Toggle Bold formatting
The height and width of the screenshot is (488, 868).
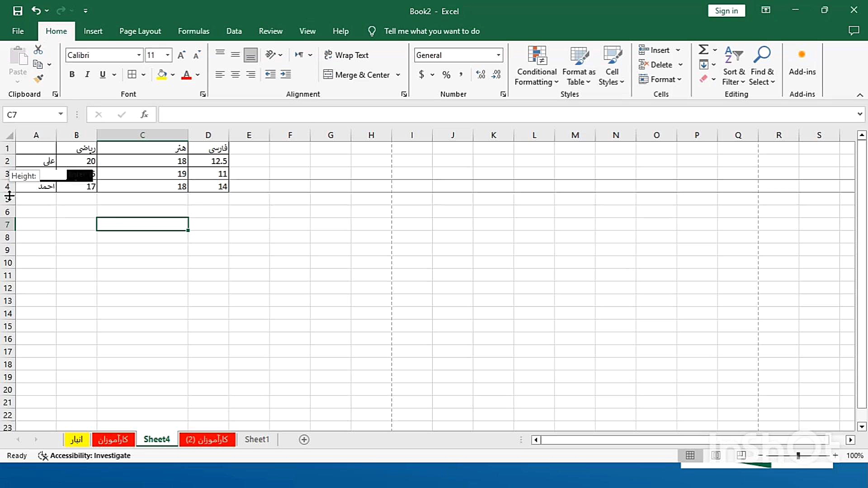tap(72, 75)
